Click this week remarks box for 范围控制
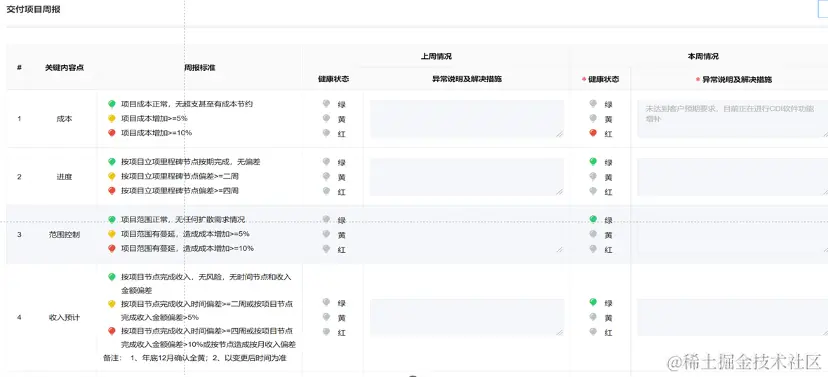828x378 pixels. click(732, 234)
